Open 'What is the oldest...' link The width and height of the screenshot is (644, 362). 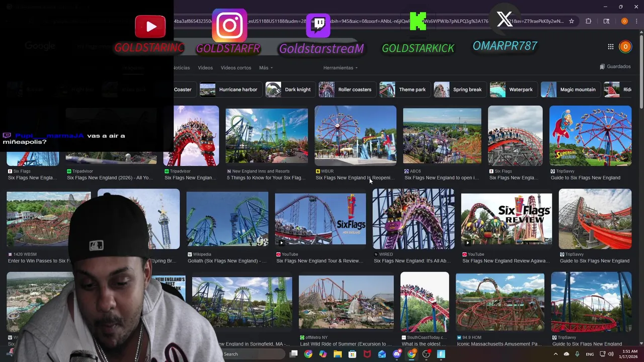[424, 344]
